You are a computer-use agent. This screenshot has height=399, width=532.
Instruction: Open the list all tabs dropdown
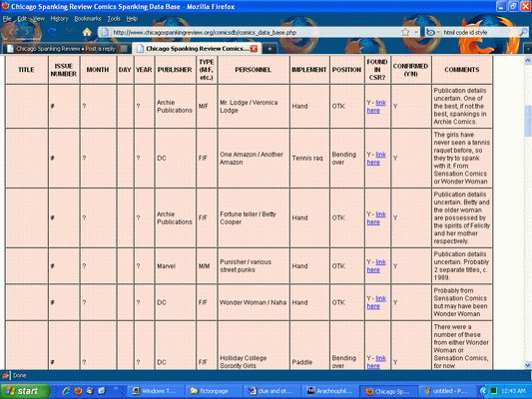(528, 49)
